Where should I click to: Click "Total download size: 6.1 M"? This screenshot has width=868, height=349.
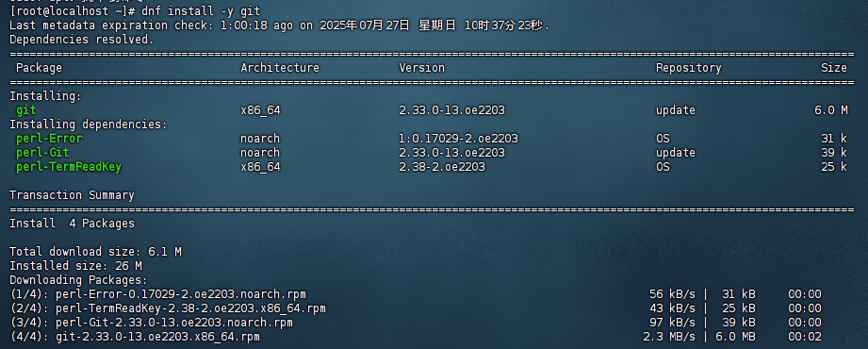coord(95,252)
